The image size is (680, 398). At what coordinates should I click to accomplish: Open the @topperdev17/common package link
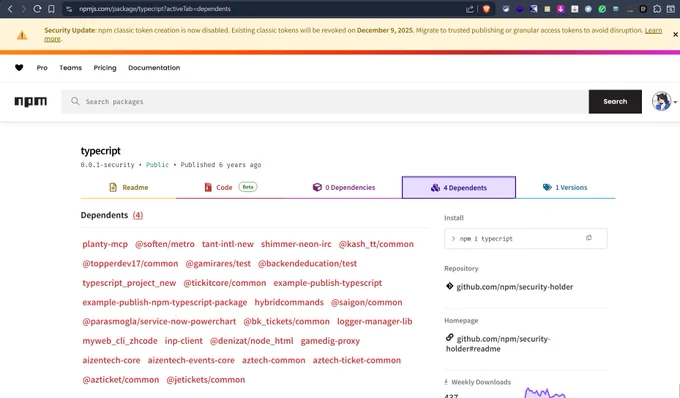click(130, 264)
